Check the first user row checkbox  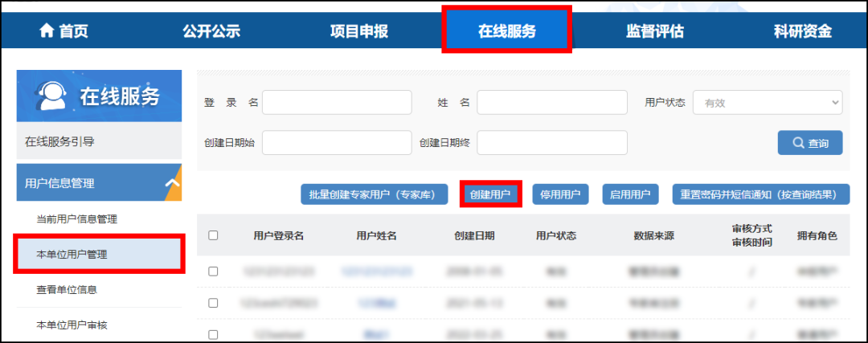pos(213,272)
